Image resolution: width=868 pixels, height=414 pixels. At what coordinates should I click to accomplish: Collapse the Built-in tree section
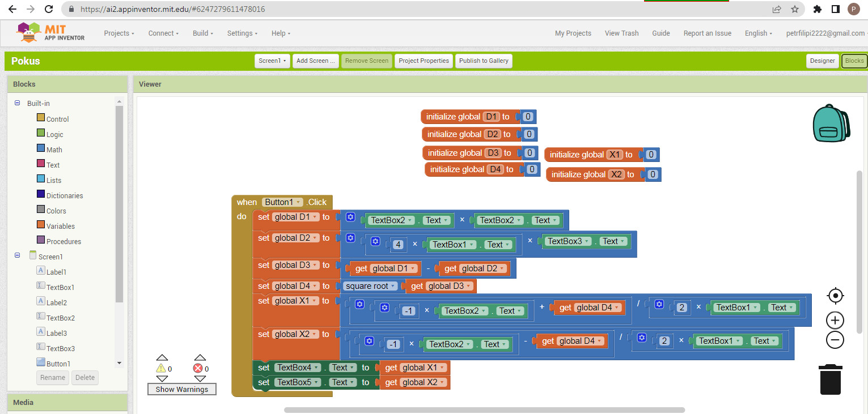17,103
